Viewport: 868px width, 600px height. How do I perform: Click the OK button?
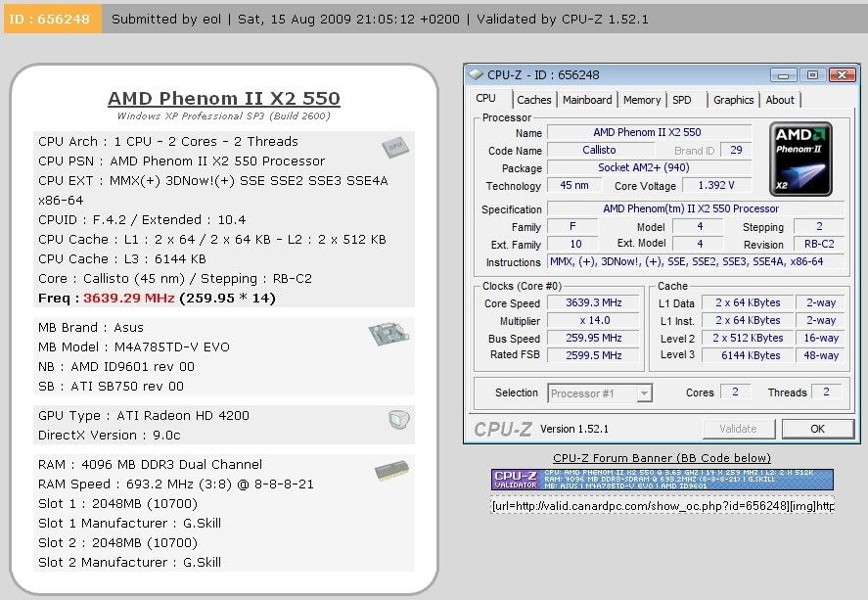coord(818,428)
